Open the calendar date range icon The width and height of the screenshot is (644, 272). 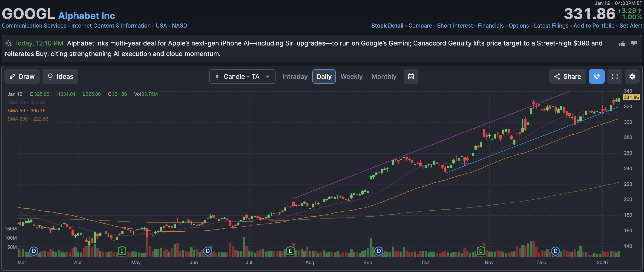pos(411,76)
